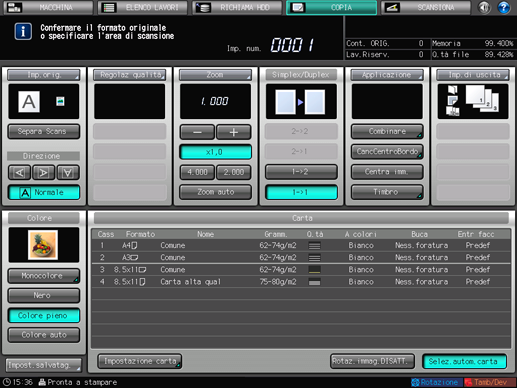Open Impostazione carta settings
This screenshot has height=388, width=517.
point(140,361)
